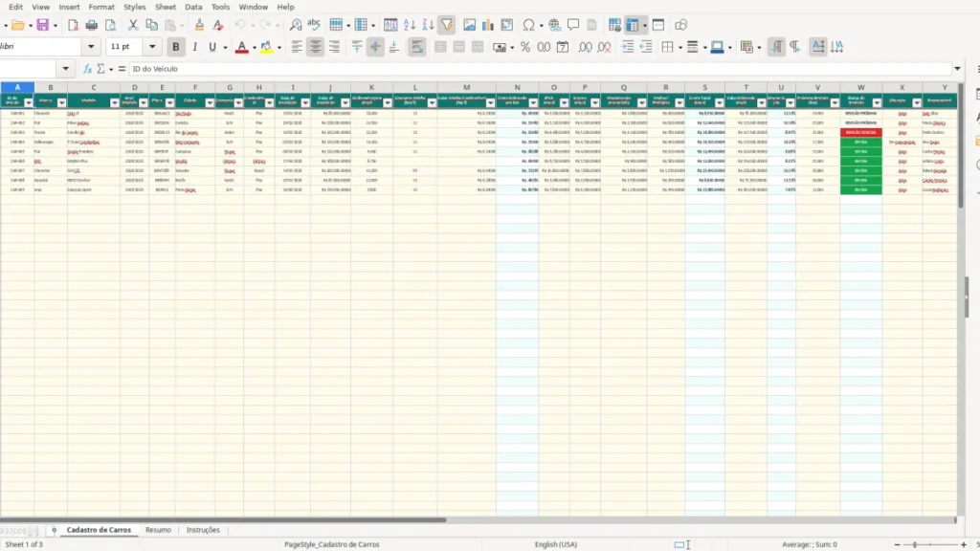This screenshot has width=980, height=551.
Task: Open the Name Box dropdown
Action: click(x=66, y=69)
